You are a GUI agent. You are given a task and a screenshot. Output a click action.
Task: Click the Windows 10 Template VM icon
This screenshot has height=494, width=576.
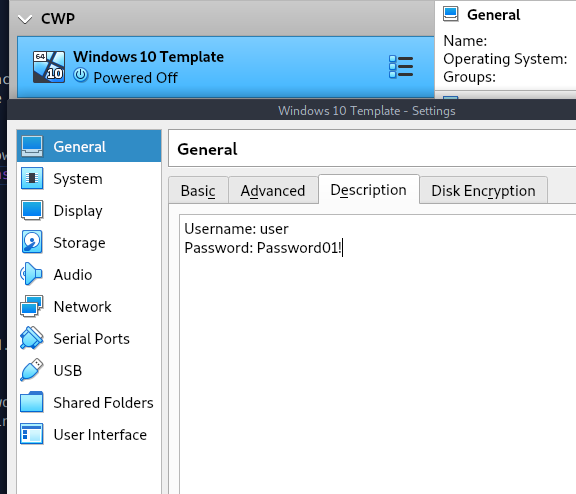click(49, 67)
